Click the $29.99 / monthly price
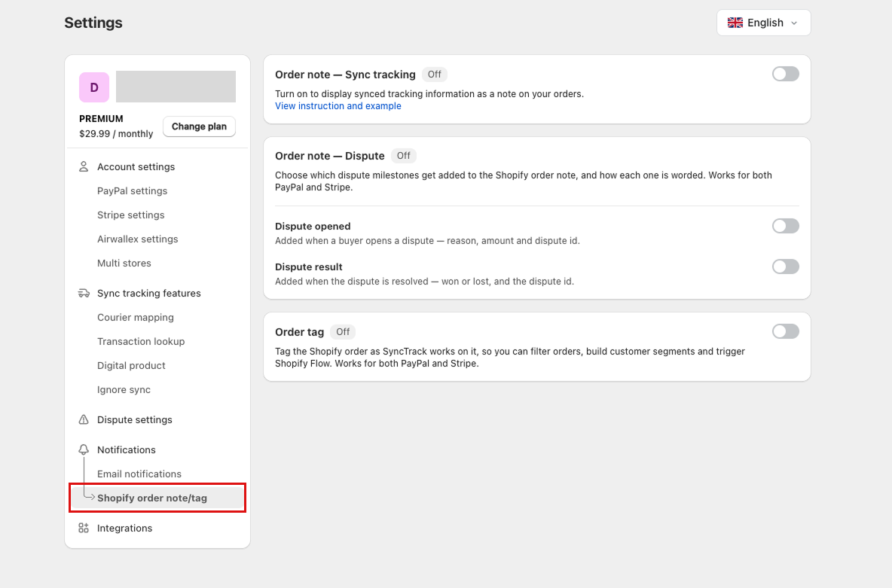Viewport: 892px width, 588px height. pyautogui.click(x=116, y=134)
